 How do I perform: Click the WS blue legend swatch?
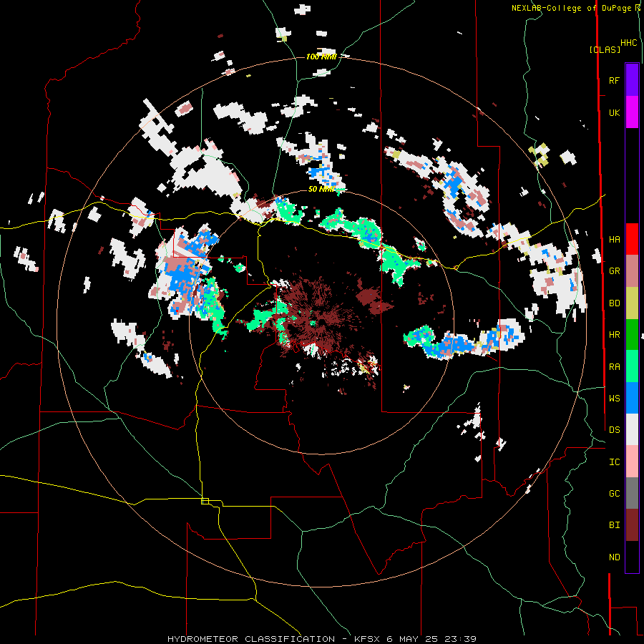tap(632, 398)
